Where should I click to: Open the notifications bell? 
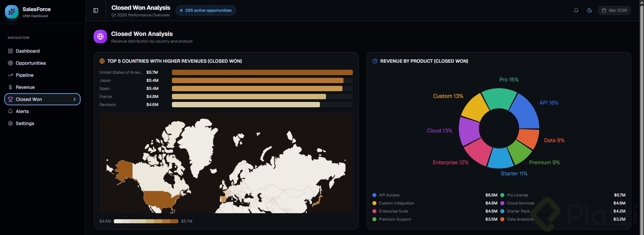[x=576, y=10]
